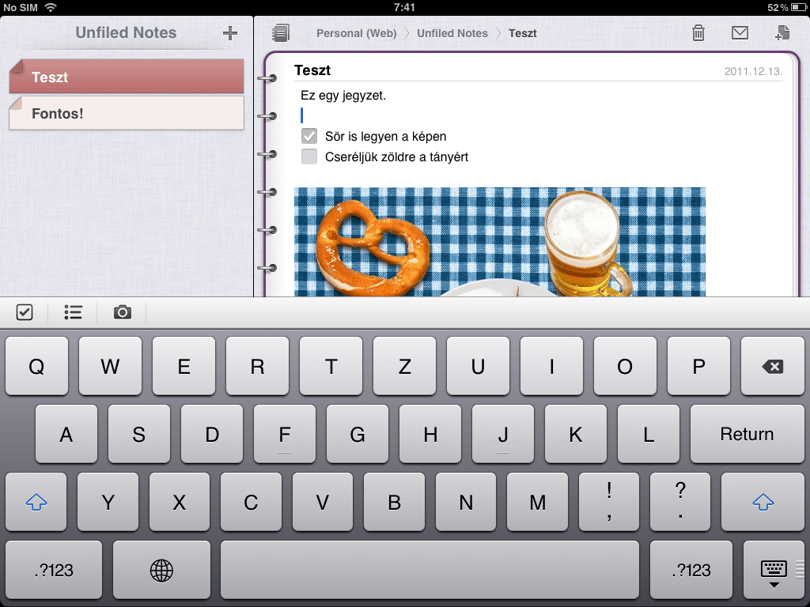The height and width of the screenshot is (607, 810).
Task: Add a new note with plus icon
Action: coord(230,33)
